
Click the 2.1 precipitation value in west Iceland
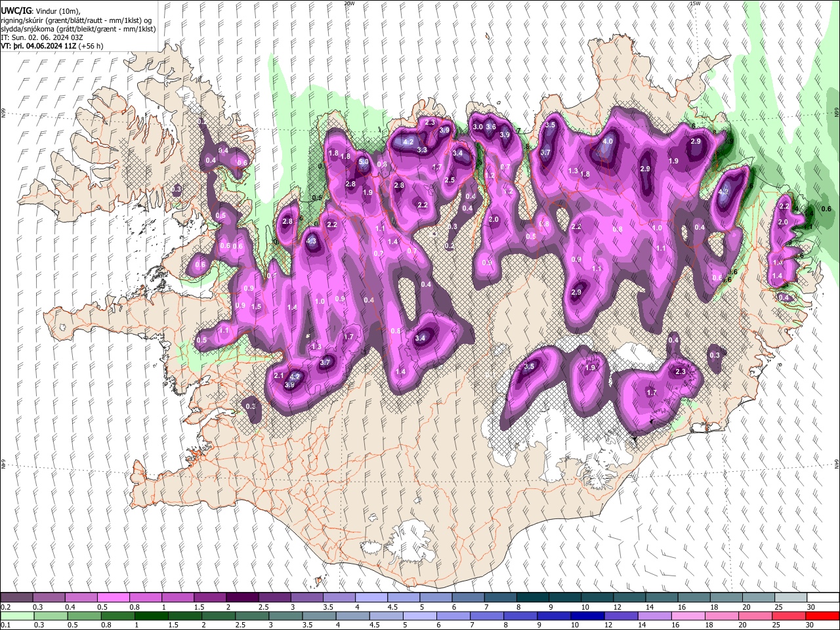[x=279, y=376]
